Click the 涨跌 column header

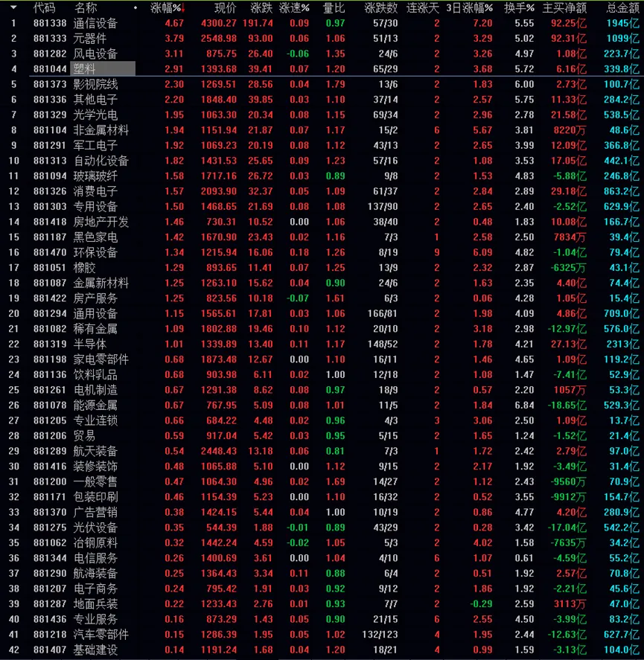(x=261, y=7)
